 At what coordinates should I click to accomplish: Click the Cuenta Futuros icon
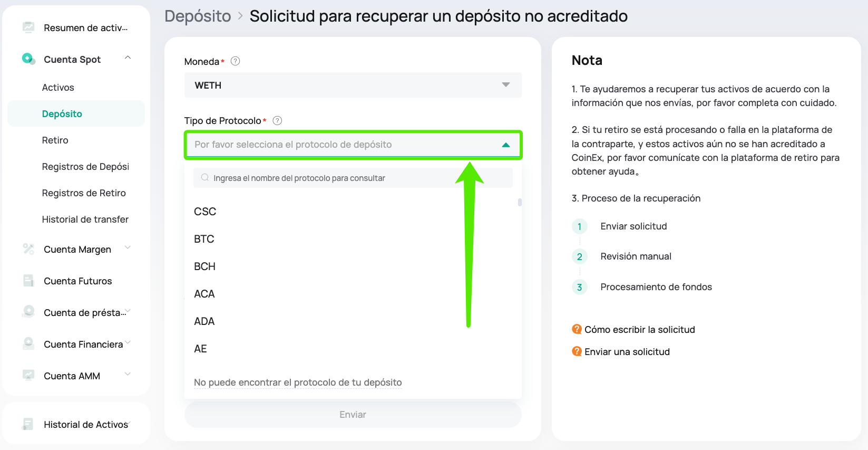[x=28, y=281]
